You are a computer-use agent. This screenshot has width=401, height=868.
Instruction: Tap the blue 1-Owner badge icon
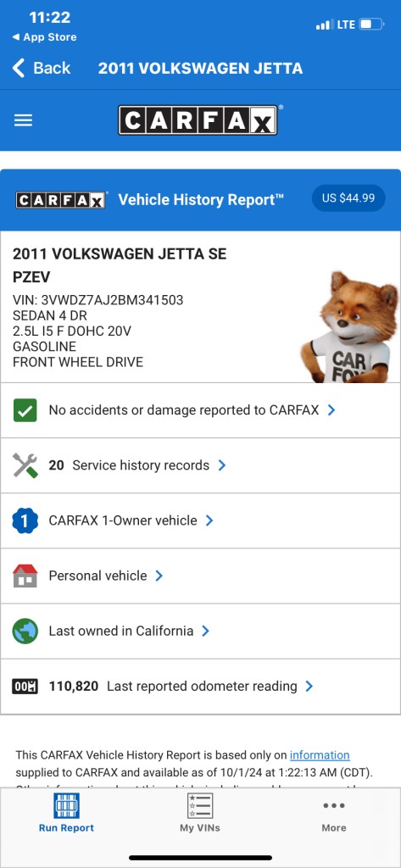point(25,520)
